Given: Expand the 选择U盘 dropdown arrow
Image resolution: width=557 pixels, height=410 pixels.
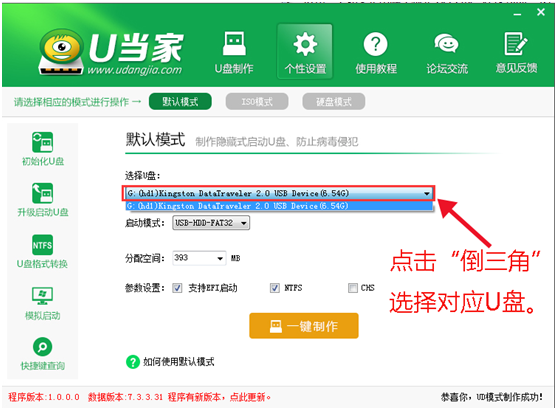Looking at the screenshot, I should [427, 194].
